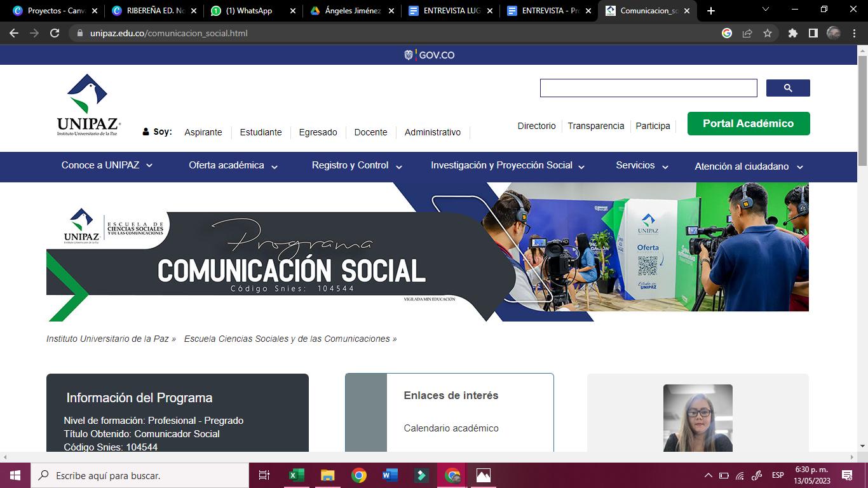The width and height of the screenshot is (868, 488).
Task: Click the site search input field
Action: [x=649, y=88]
